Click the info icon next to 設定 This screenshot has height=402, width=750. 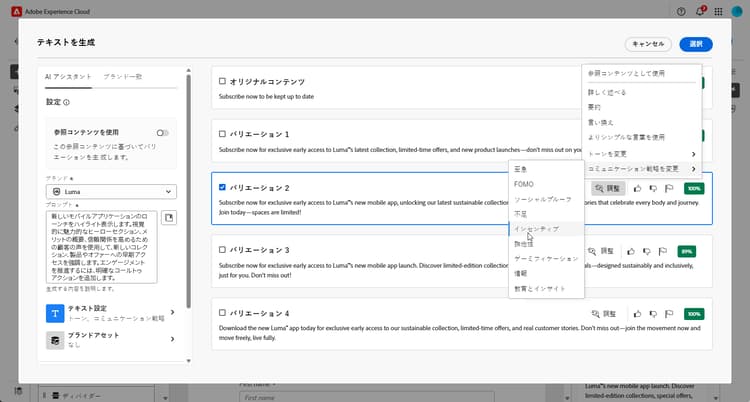point(66,102)
